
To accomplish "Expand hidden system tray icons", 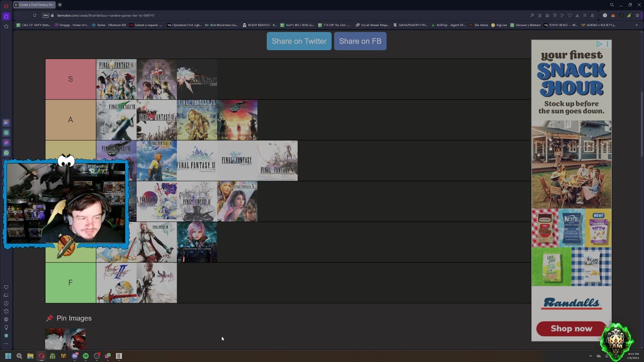I will (x=591, y=356).
